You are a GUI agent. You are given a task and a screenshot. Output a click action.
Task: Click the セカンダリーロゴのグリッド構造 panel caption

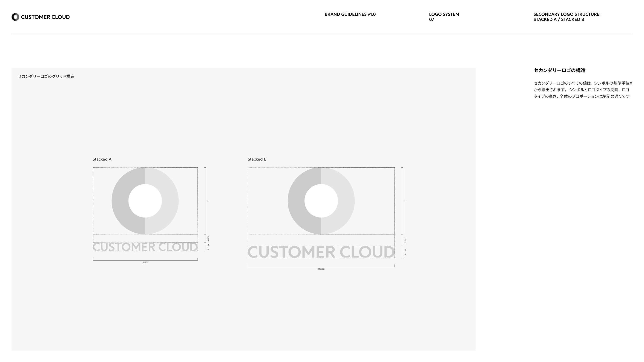click(x=46, y=77)
